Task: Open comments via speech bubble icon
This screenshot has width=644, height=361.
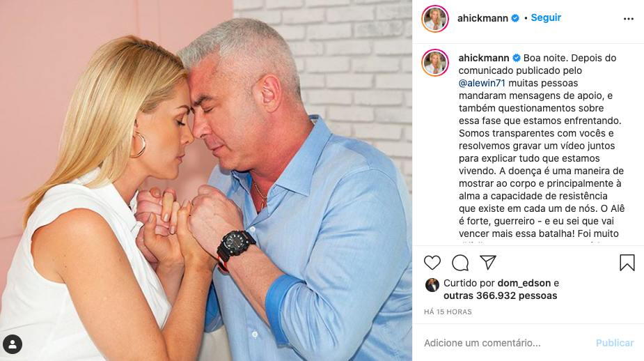Action: point(460,262)
